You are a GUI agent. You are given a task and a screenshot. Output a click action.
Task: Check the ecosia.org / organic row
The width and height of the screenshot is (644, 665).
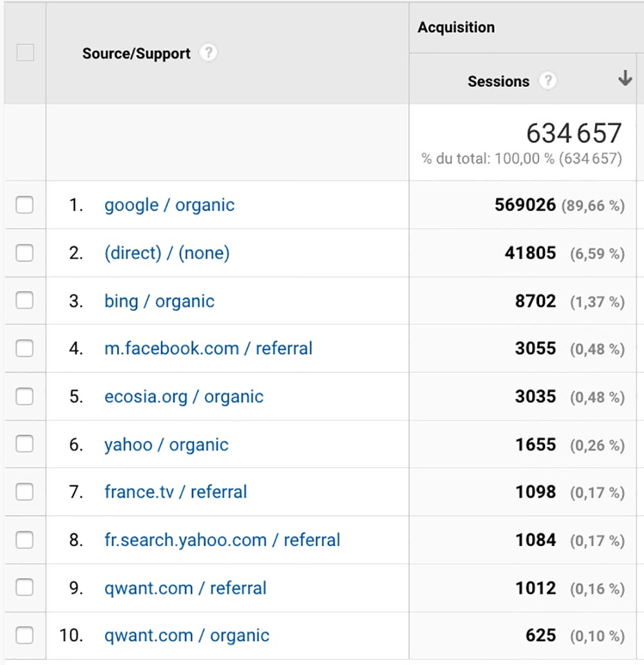24,397
